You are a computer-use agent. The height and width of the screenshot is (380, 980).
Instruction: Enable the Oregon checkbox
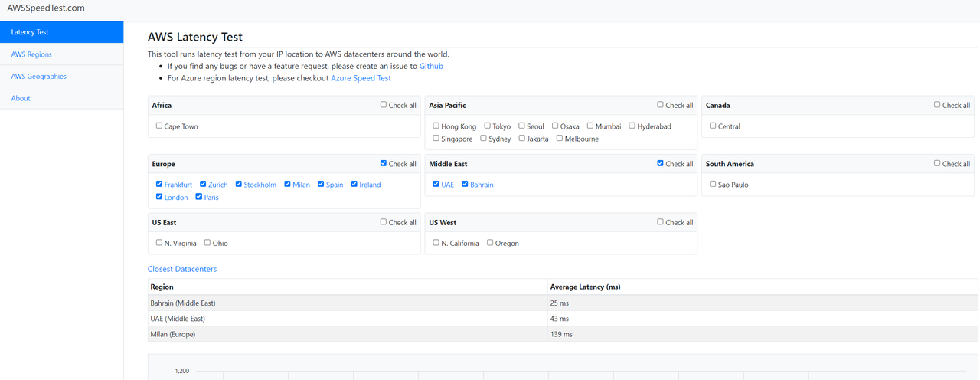pos(490,243)
